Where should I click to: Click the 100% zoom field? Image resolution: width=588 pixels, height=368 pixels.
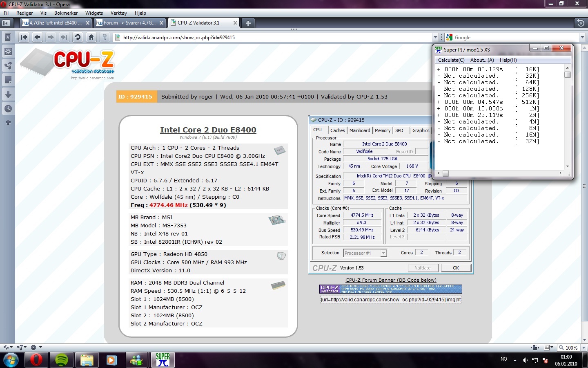pos(569,348)
